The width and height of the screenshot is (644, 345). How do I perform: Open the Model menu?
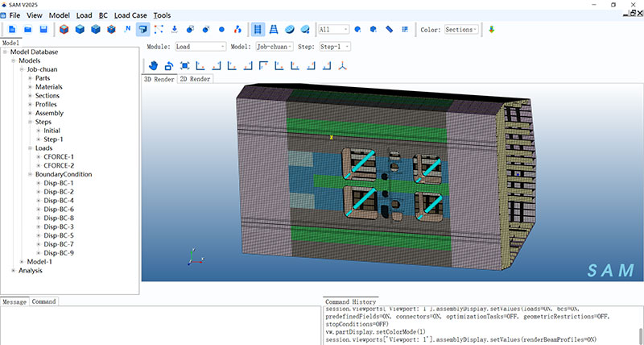(x=60, y=15)
